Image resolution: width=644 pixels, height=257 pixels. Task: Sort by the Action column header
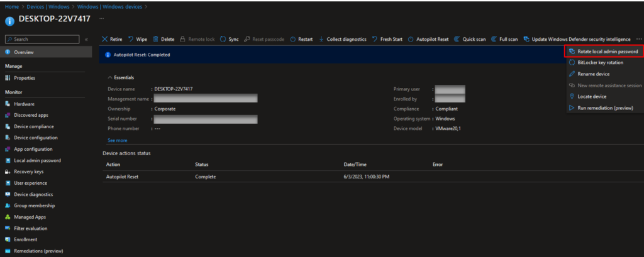tap(113, 165)
